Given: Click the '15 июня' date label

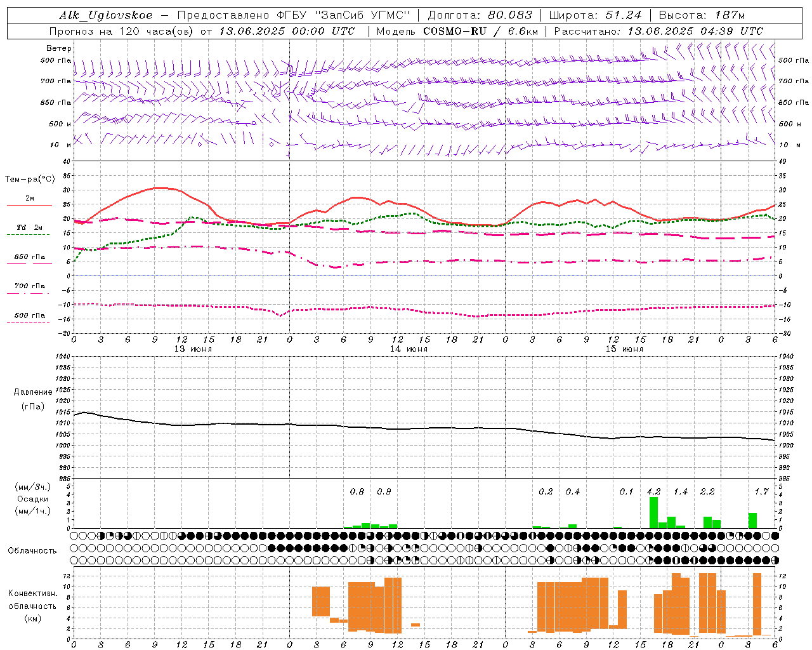Looking at the screenshot, I should coord(624,349).
